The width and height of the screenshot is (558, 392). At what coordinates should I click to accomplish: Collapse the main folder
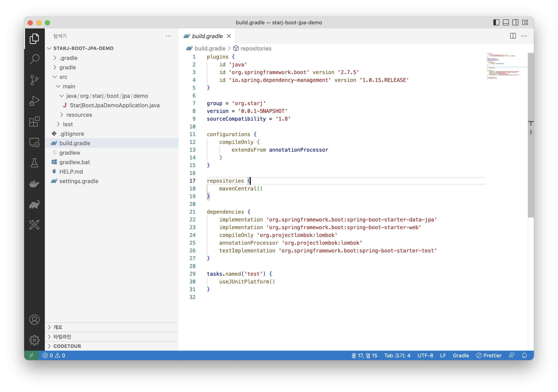click(x=58, y=86)
